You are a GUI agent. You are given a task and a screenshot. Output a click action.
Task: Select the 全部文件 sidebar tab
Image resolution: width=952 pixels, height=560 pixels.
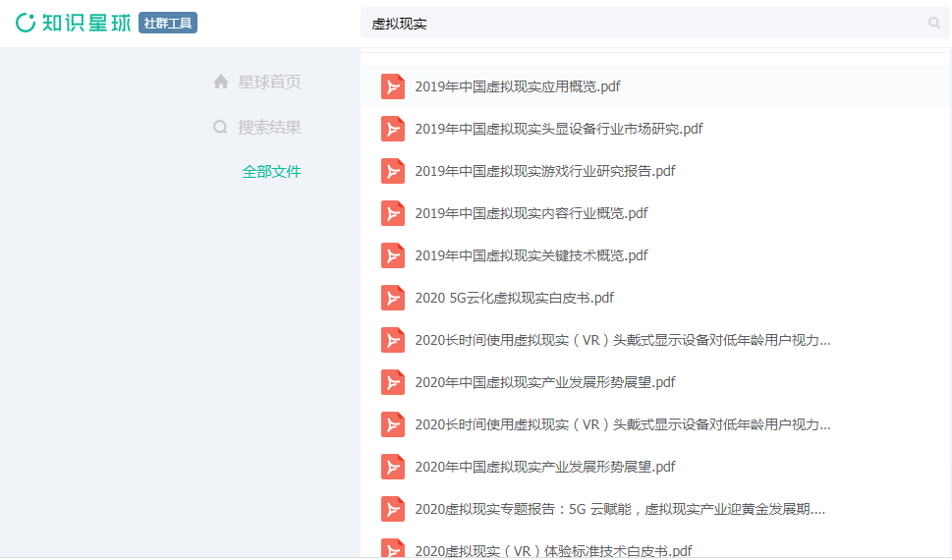pyautogui.click(x=271, y=172)
